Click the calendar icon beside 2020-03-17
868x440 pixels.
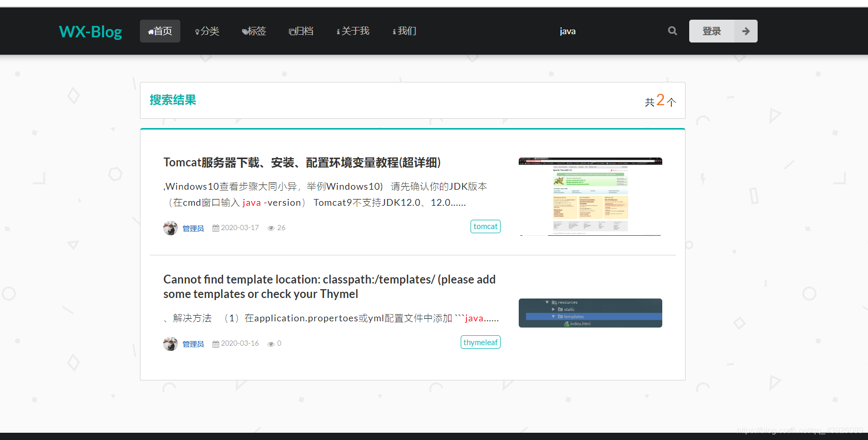coord(216,228)
